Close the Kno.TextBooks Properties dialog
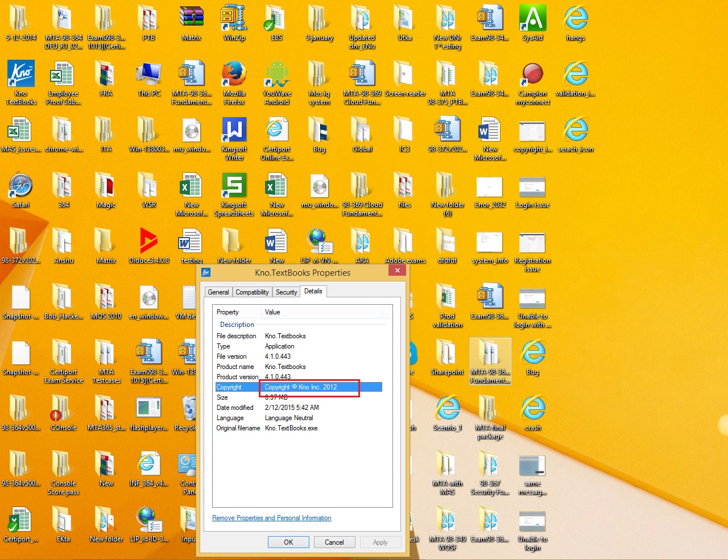The height and width of the screenshot is (560, 728). point(398,271)
